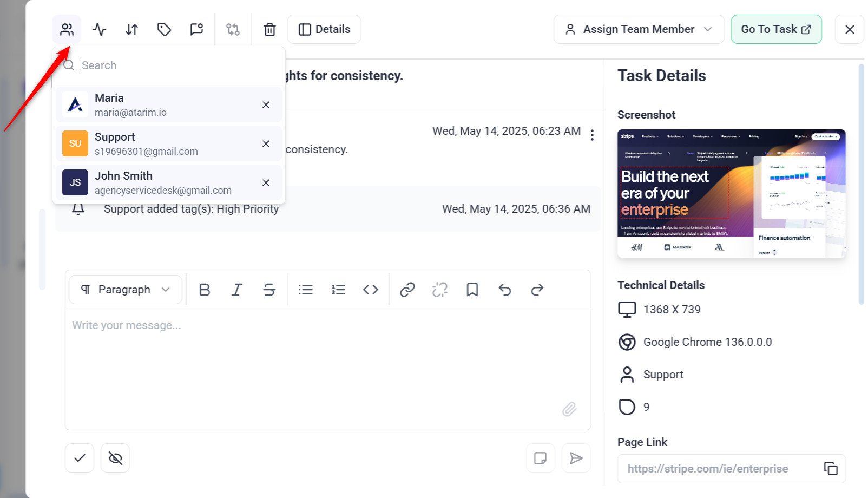Open the three-dot comment options menu
868x498 pixels.
tap(592, 135)
